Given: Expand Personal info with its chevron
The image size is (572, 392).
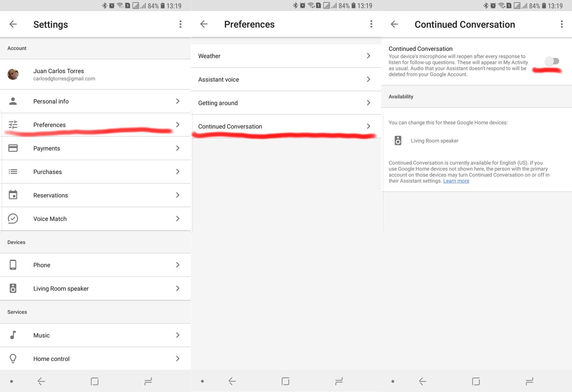Looking at the screenshot, I should click(178, 101).
